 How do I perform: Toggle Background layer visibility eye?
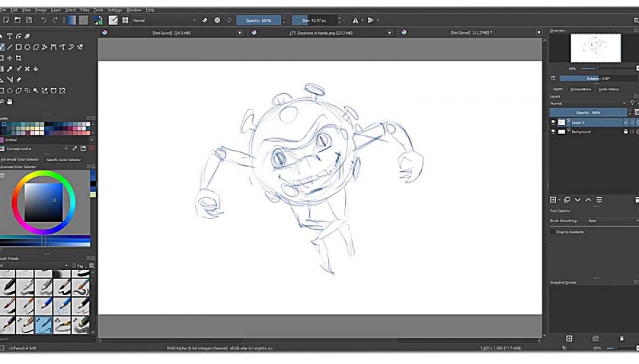[553, 132]
